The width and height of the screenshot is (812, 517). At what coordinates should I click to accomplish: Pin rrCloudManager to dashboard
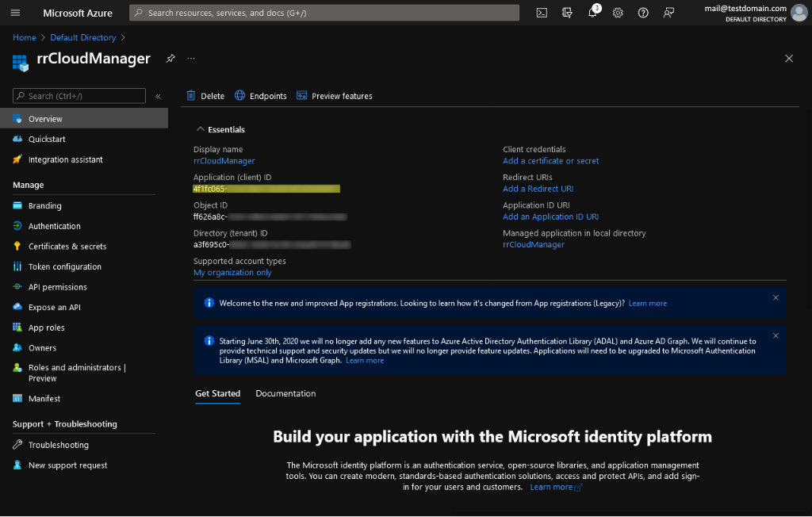tap(170, 59)
